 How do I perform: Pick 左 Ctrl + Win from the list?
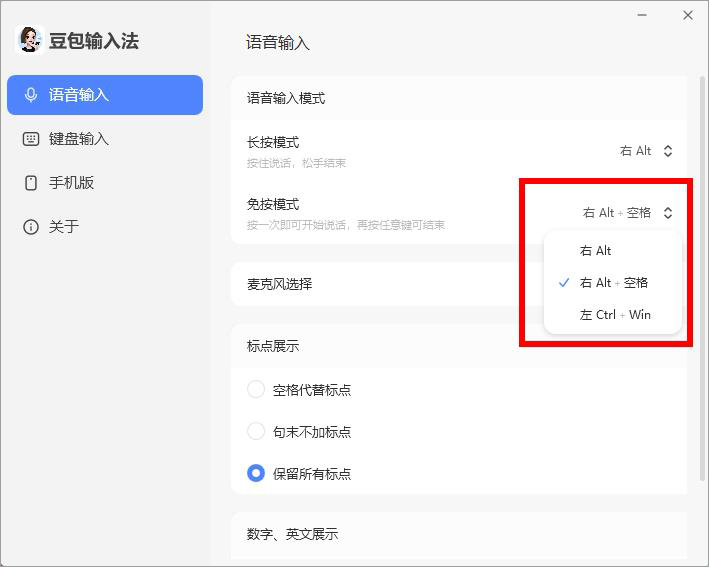point(613,315)
